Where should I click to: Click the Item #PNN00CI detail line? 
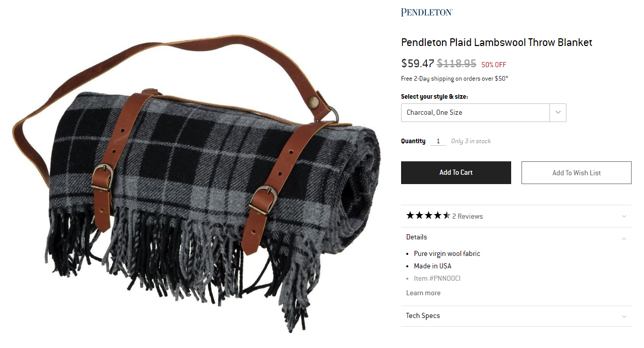pyautogui.click(x=437, y=278)
